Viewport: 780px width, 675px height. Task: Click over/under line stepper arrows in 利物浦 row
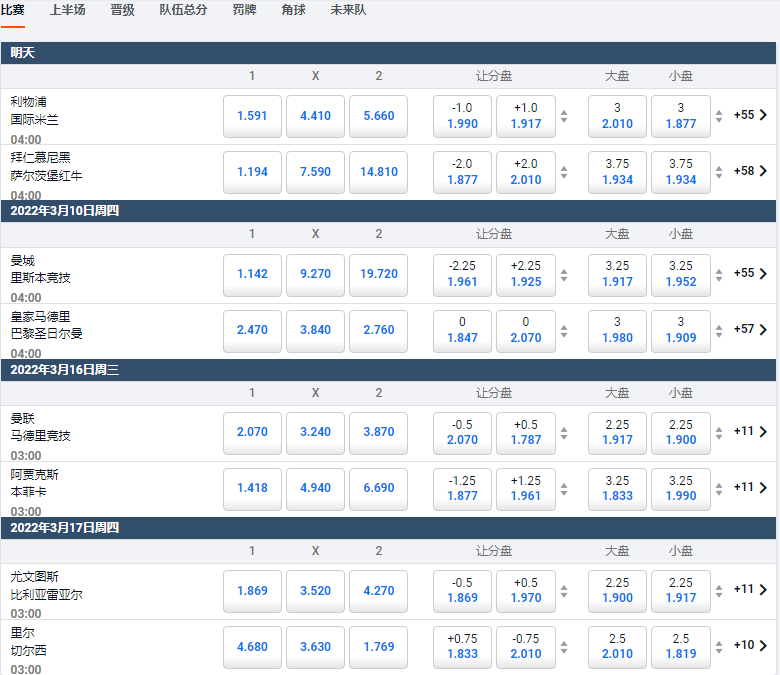click(x=719, y=116)
